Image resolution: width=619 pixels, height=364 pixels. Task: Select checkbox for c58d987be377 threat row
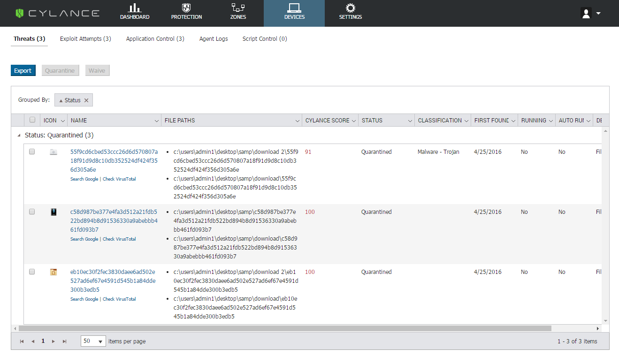point(32,212)
